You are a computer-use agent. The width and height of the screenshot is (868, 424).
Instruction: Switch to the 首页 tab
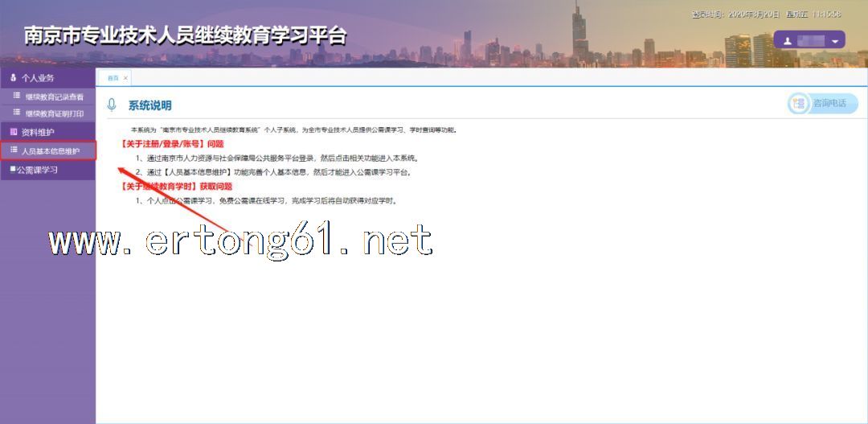(113, 78)
